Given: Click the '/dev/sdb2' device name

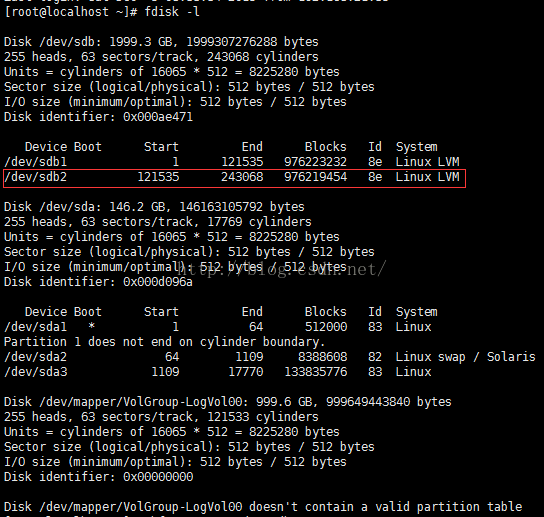Looking at the screenshot, I should 35,177.
